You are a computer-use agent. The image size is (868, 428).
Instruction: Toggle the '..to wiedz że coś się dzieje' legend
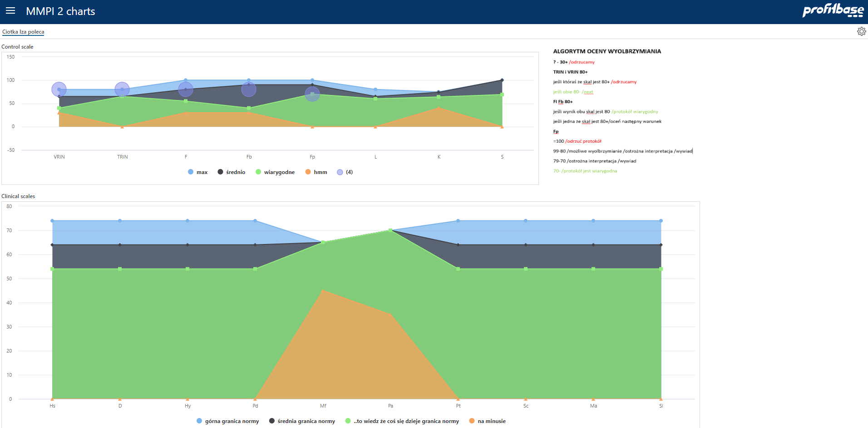402,421
